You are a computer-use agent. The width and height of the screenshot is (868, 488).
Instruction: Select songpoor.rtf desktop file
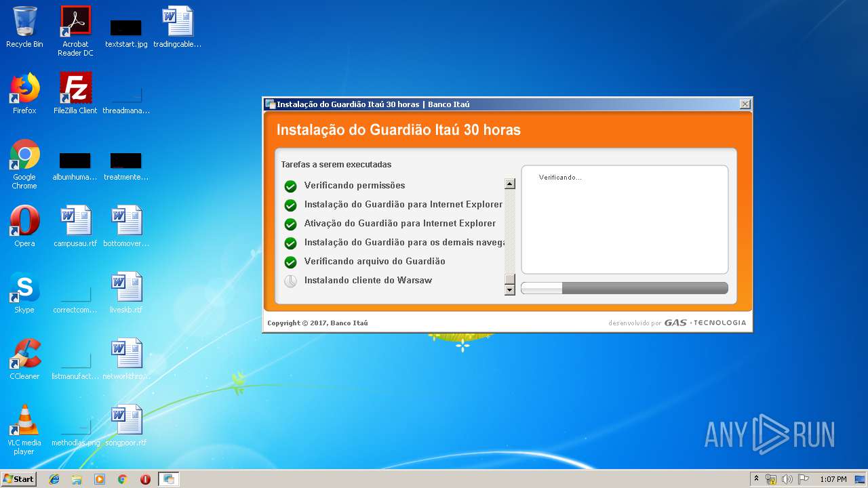126,426
